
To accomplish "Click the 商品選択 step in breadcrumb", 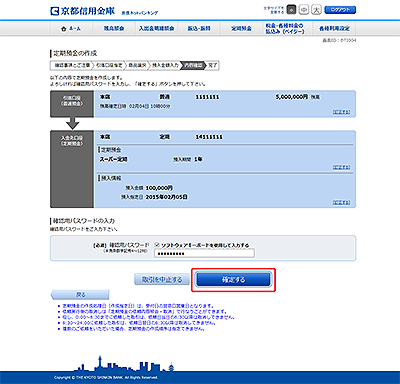I will (x=137, y=65).
